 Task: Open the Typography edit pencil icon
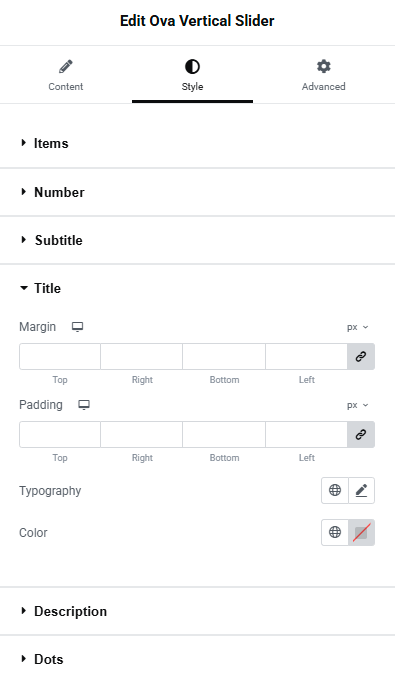(361, 490)
